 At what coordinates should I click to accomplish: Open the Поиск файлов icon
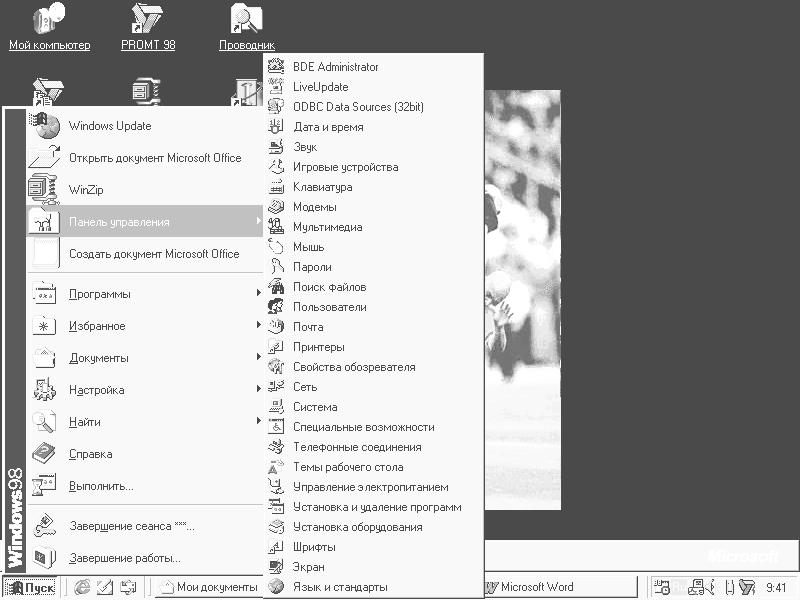pyautogui.click(x=276, y=287)
